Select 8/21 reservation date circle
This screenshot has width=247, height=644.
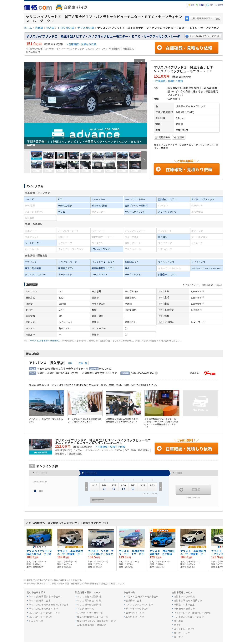[x=133, y=489]
